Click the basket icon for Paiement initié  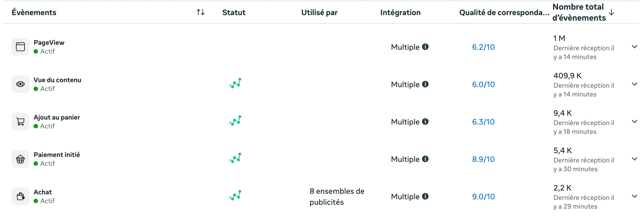20,159
